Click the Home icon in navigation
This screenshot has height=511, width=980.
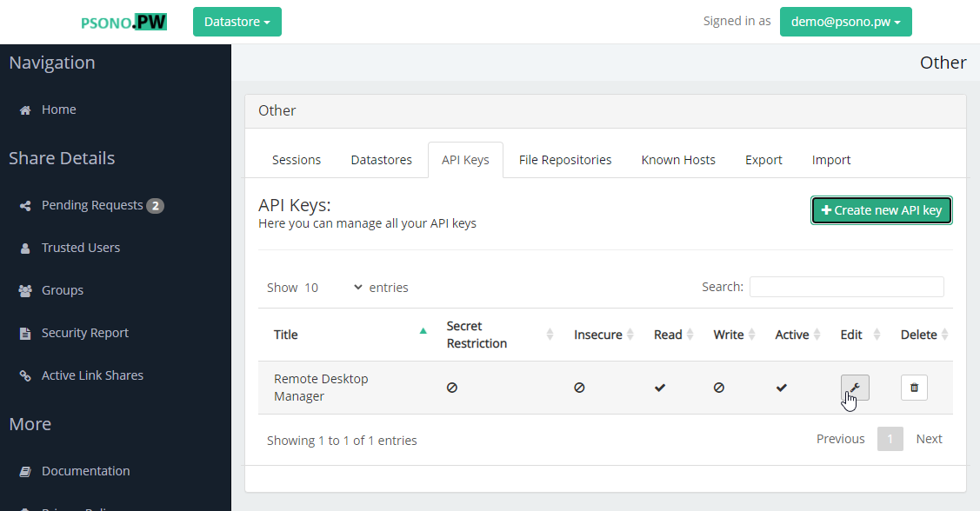(25, 110)
